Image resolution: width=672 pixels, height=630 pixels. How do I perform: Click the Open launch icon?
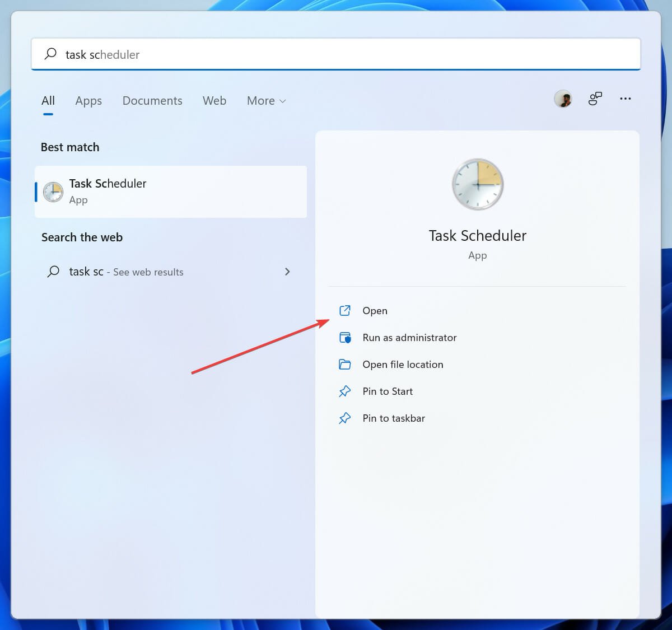(345, 310)
